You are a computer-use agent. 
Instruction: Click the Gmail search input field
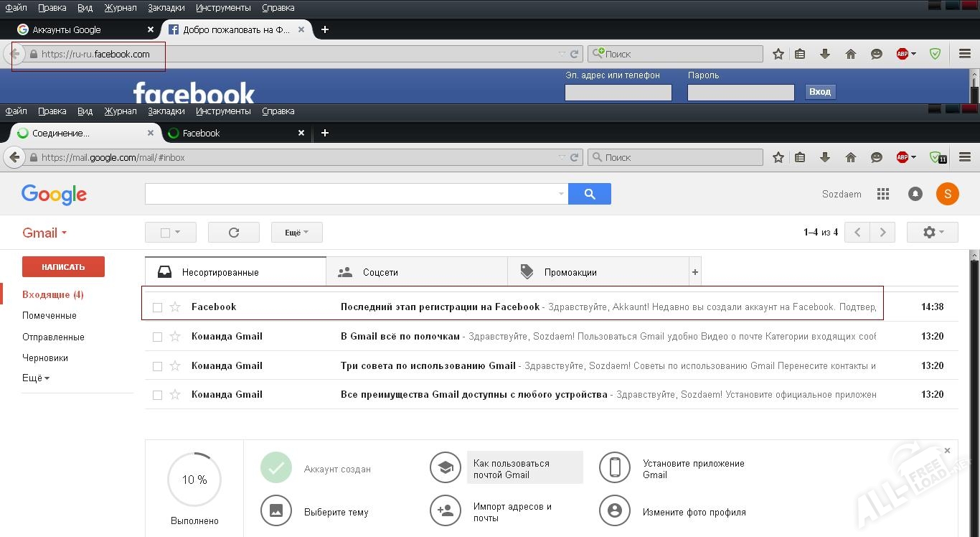352,194
